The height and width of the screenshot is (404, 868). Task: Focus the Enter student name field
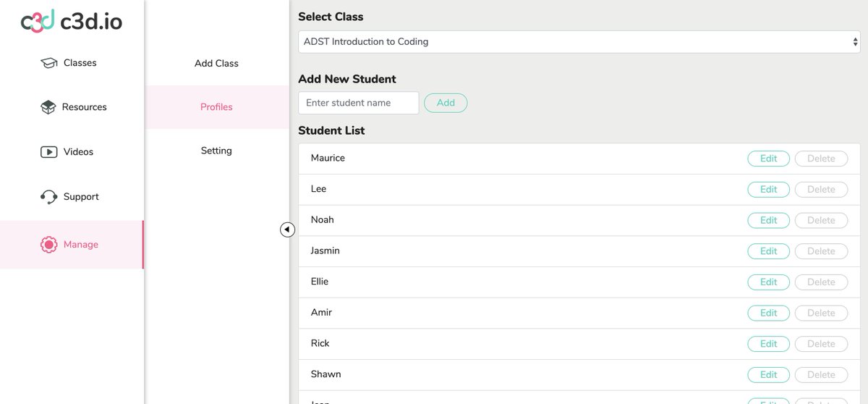tap(359, 103)
